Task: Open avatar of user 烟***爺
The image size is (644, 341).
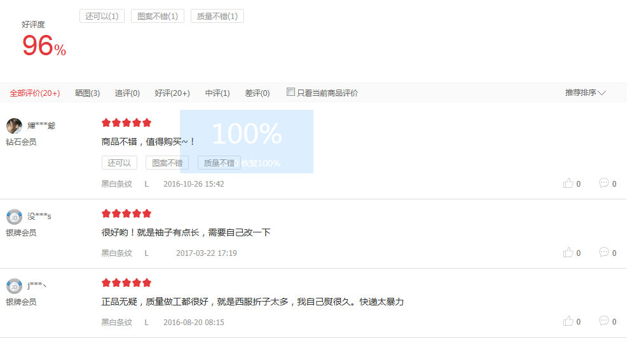Action: (x=14, y=126)
